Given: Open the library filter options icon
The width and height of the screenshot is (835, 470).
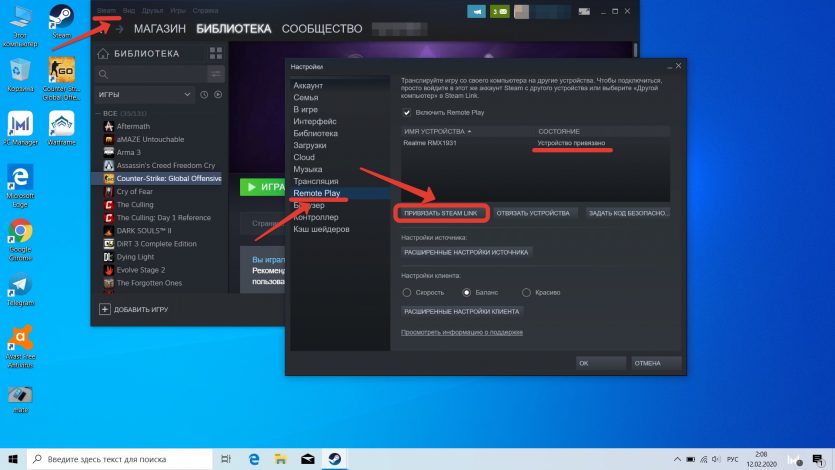Looking at the screenshot, I should pos(216,75).
